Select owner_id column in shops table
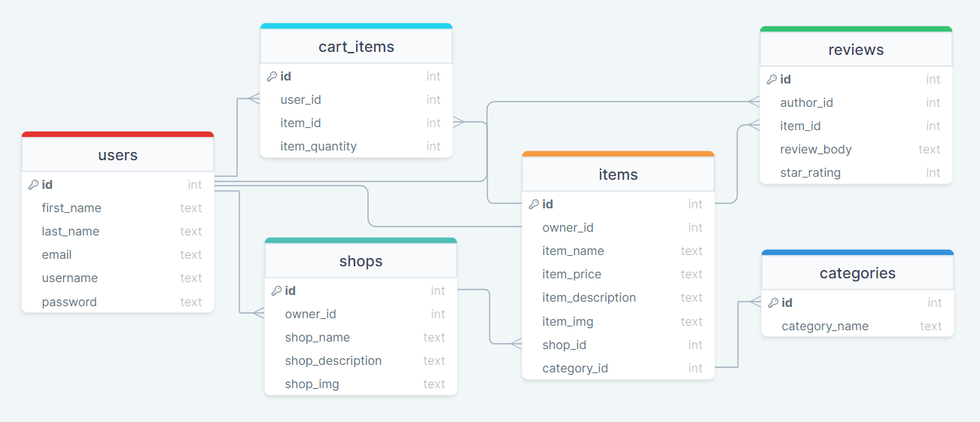980x422 pixels. (x=361, y=314)
